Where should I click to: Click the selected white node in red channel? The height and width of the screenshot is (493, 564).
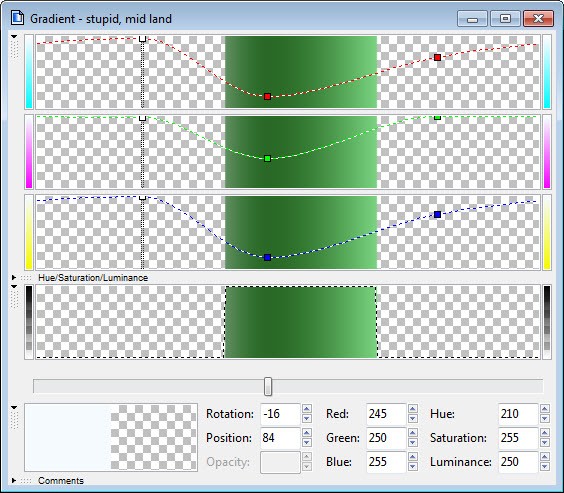[142, 39]
